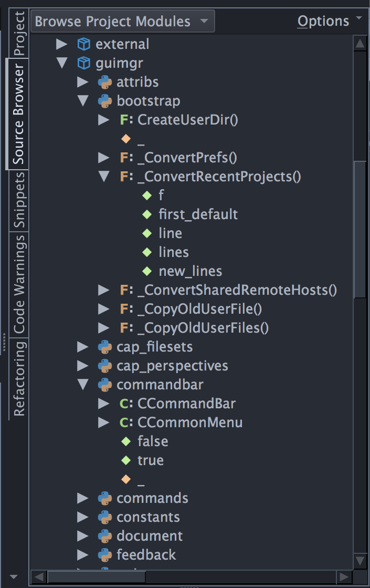The image size is (370, 588).
Task: Switch to the Snippets tab
Action: (19, 200)
